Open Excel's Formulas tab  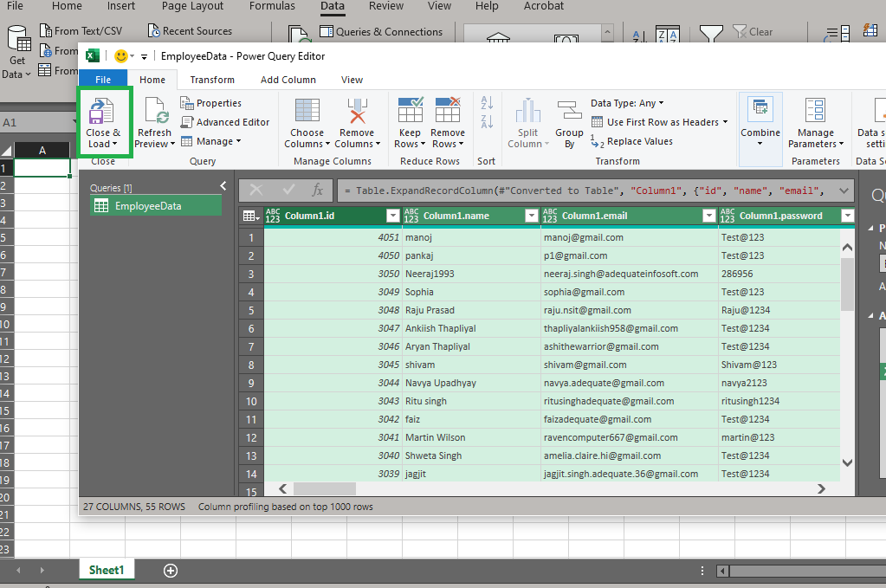(272, 6)
